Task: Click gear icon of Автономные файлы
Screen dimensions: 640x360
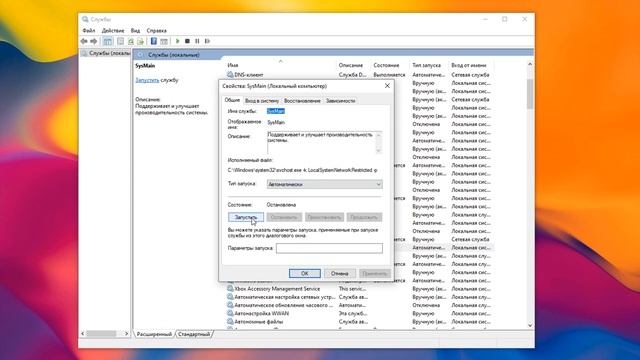Action: pos(230,322)
